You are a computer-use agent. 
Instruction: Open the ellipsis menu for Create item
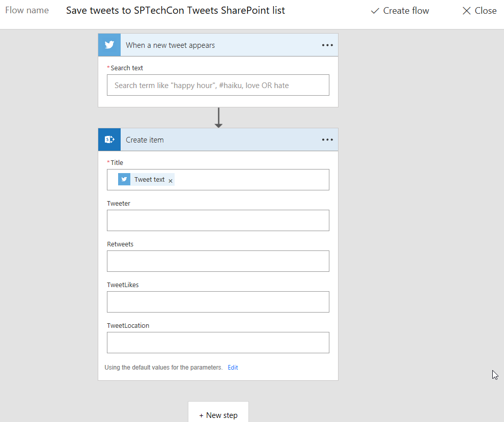[x=327, y=139]
